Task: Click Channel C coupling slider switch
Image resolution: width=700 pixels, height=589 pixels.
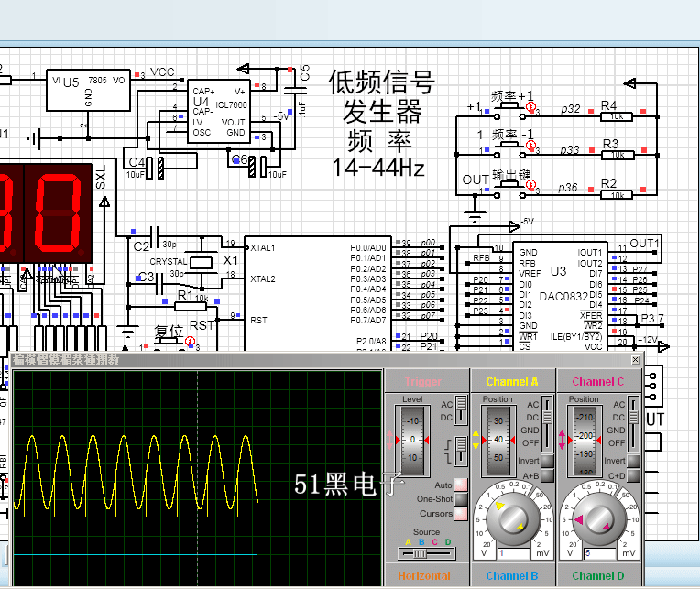Action: (633, 423)
